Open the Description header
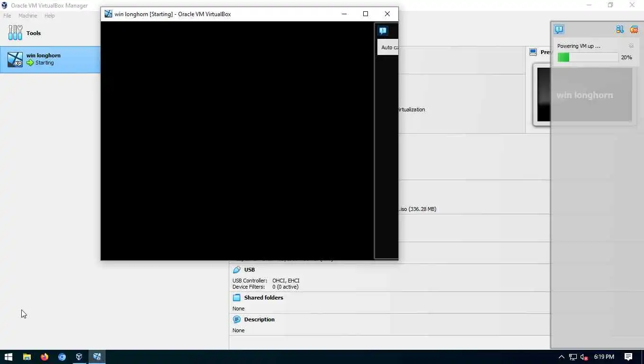Image resolution: width=644 pixels, height=364 pixels. (259, 319)
